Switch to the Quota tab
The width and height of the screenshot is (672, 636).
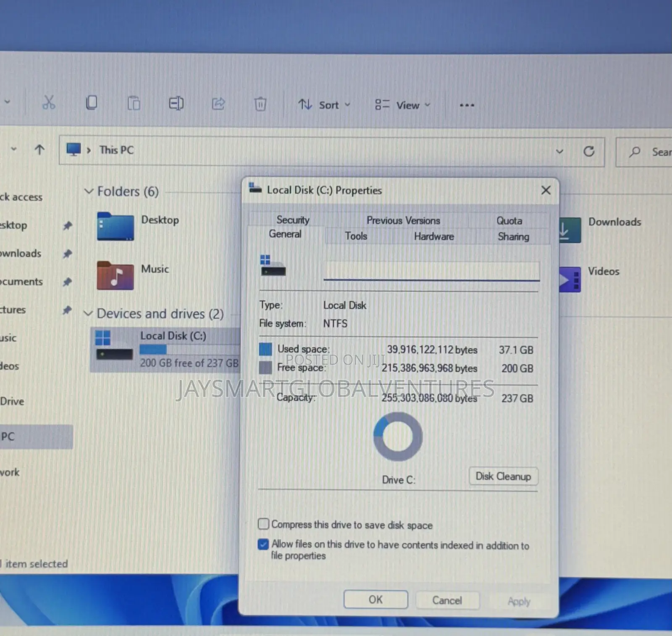tap(509, 221)
